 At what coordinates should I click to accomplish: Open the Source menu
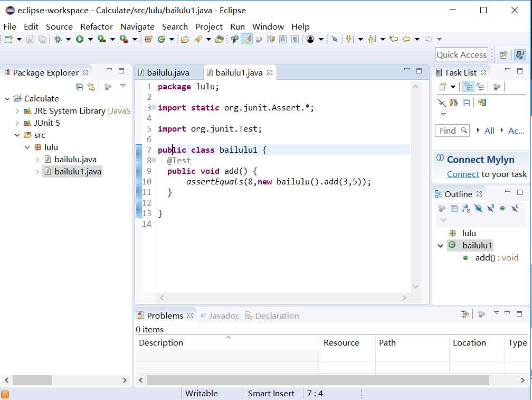59,26
